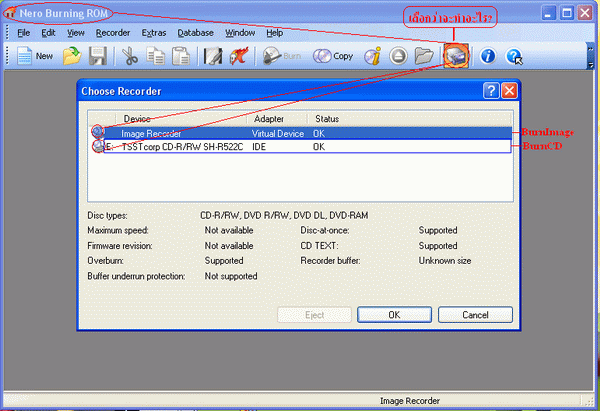Screen dimensions: 600x411
Task: Confirm recorder choice with OK
Action: (395, 315)
